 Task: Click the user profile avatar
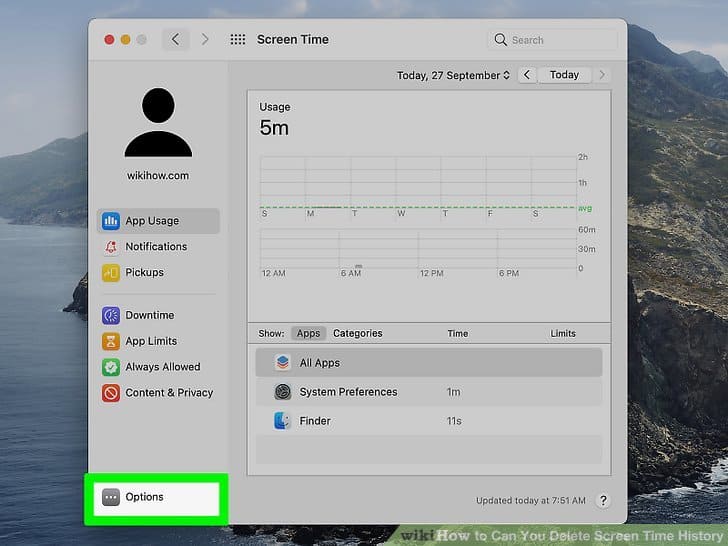158,122
